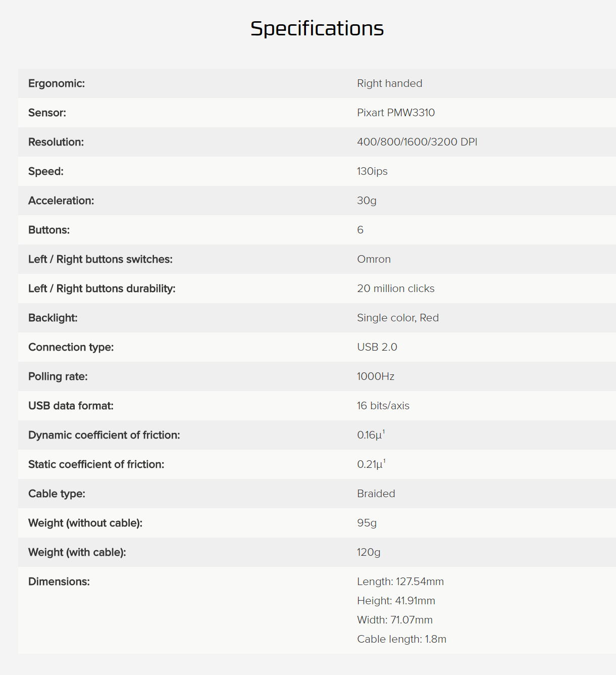The image size is (616, 675).
Task: Click the Braided cable type value
Action: pyautogui.click(x=376, y=494)
